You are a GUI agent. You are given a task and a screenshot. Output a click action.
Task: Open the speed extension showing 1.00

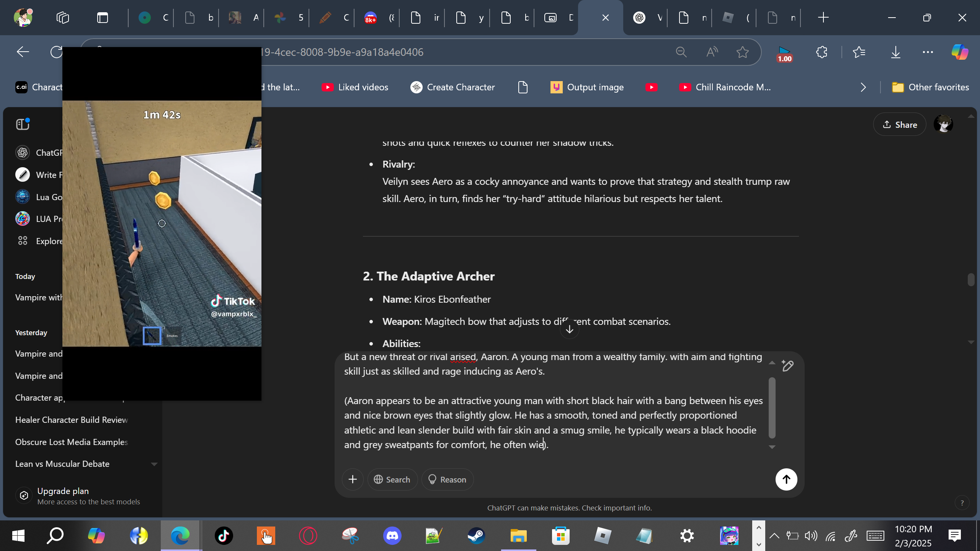784,54
